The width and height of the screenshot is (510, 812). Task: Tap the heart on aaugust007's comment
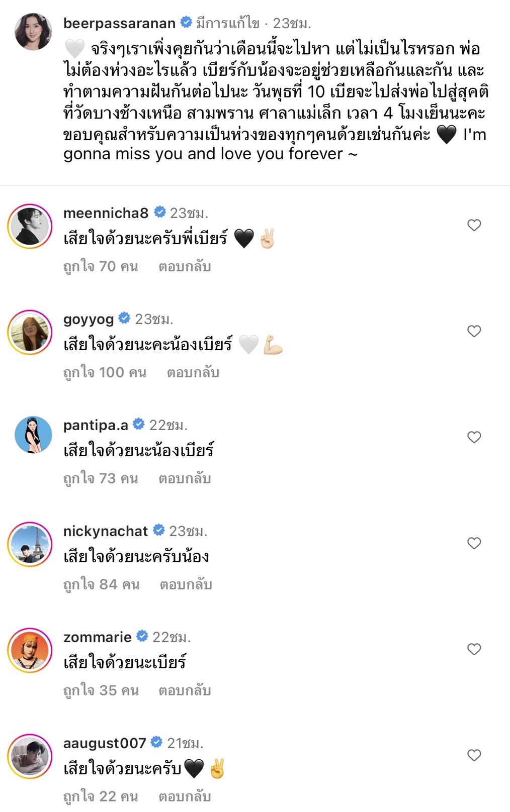coord(474,755)
